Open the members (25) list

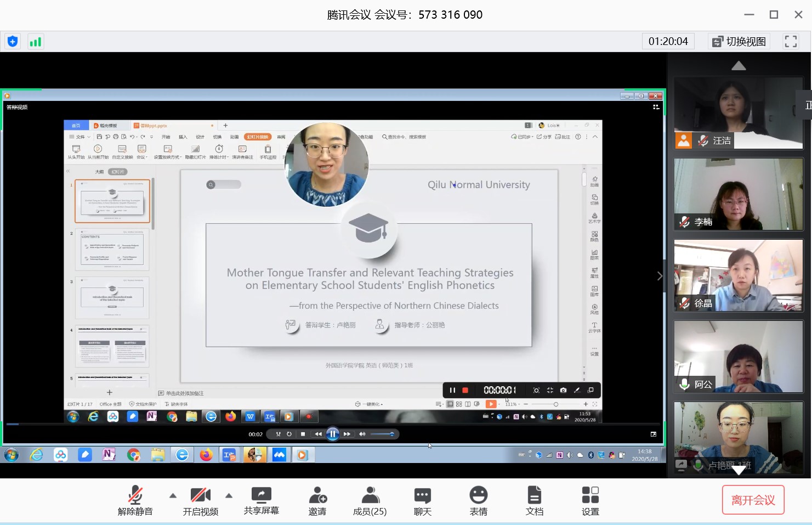pyautogui.click(x=370, y=500)
